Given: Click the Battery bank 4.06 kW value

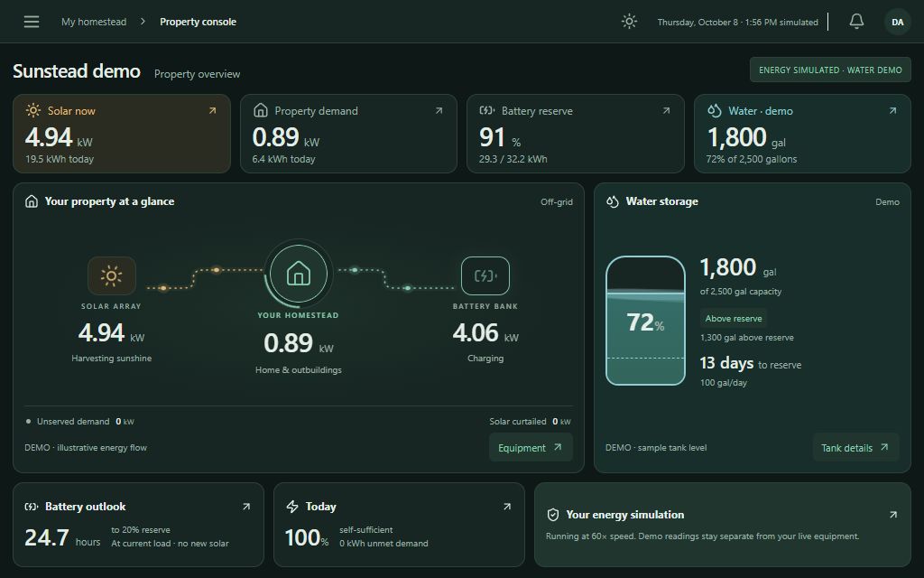Looking at the screenshot, I should 485,333.
